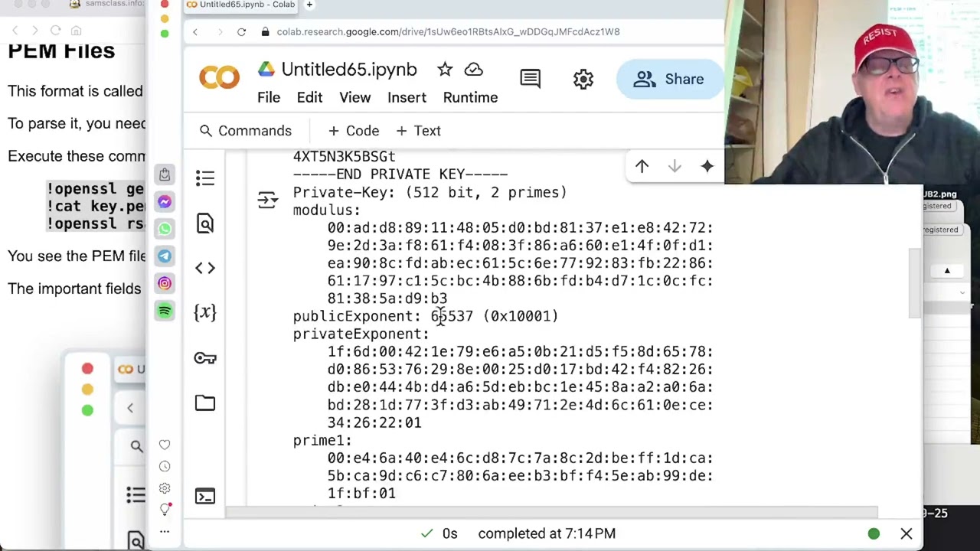Open the Table of contents sidebar icon
Screen dimensions: 980x551
pos(205,178)
